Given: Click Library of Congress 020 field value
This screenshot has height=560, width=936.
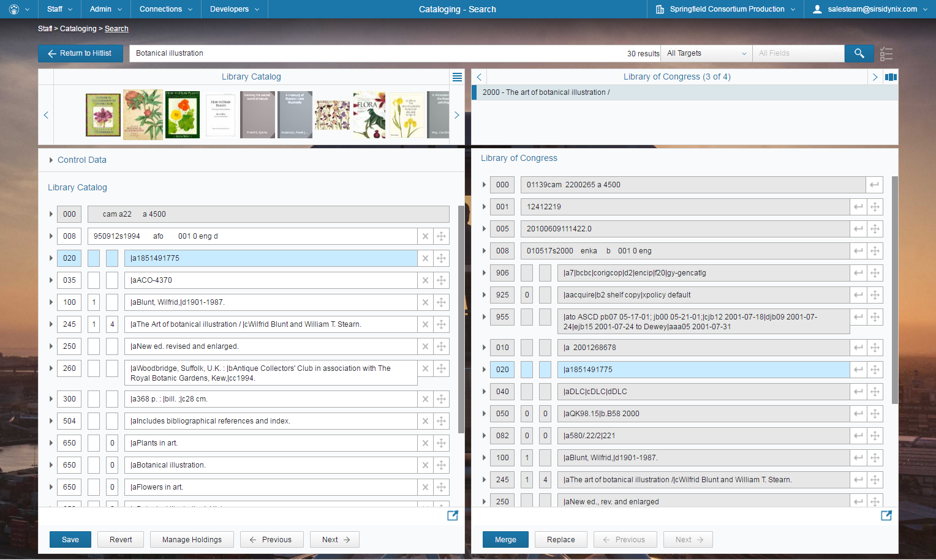Looking at the screenshot, I should [x=703, y=370].
